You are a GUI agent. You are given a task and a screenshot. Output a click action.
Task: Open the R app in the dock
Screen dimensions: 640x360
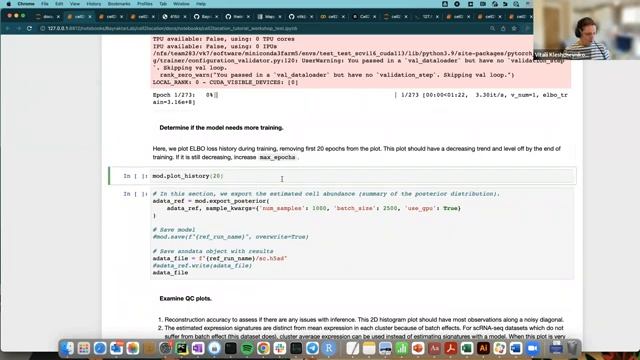click(329, 348)
